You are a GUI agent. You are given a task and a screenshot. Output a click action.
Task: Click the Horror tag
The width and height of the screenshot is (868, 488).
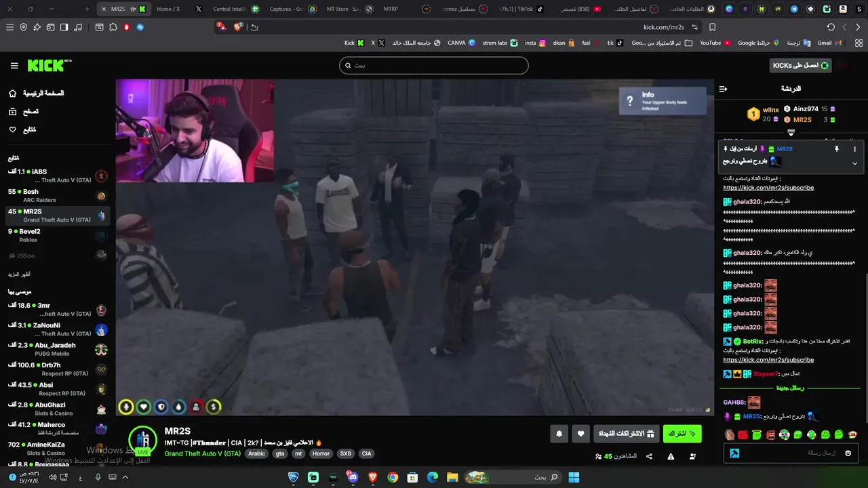point(321,454)
